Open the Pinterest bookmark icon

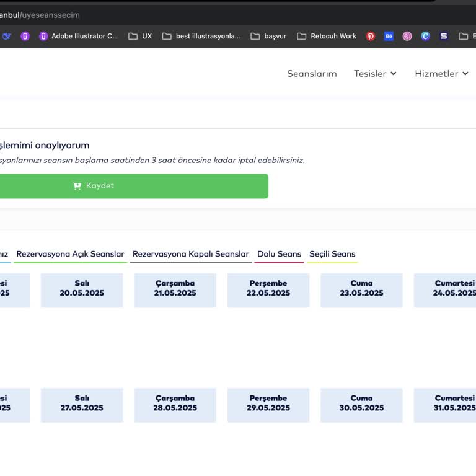[371, 37]
